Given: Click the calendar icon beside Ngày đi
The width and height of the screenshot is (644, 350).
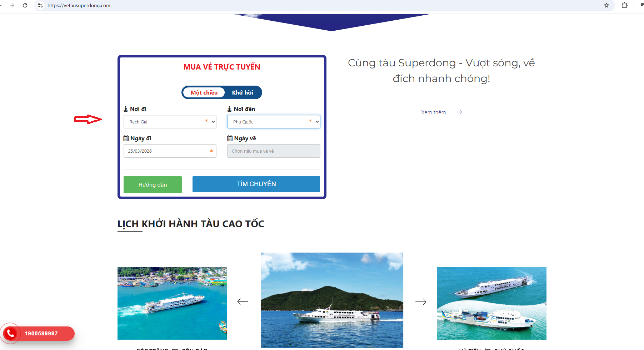Looking at the screenshot, I should (126, 138).
